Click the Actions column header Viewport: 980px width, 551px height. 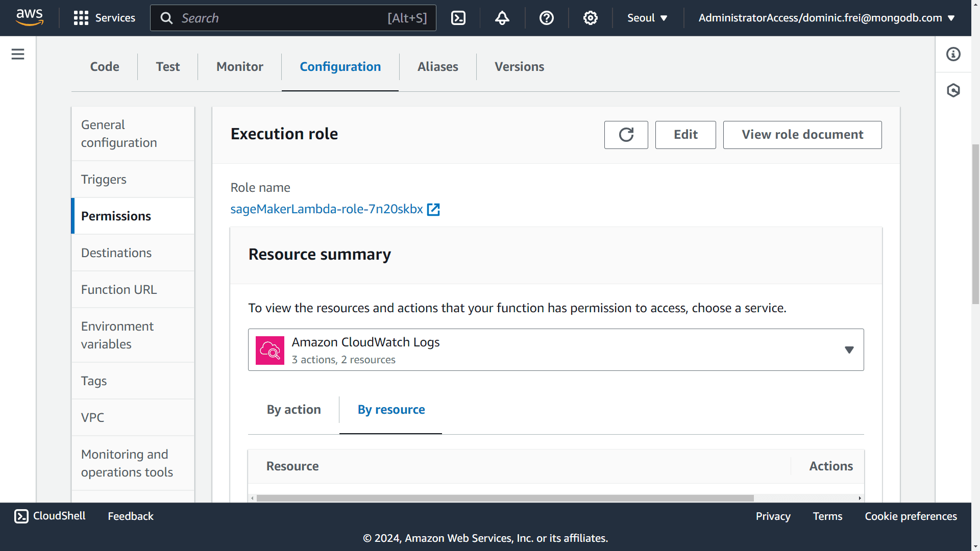(x=831, y=466)
